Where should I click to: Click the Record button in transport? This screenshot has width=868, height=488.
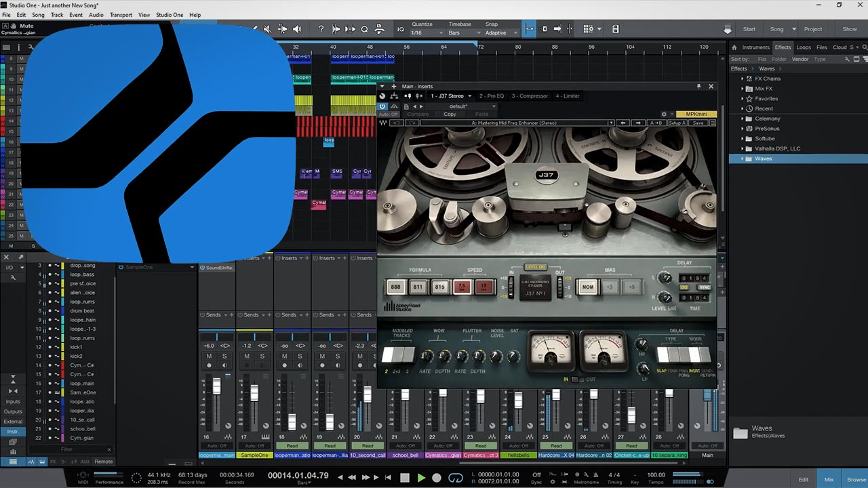tap(437, 478)
